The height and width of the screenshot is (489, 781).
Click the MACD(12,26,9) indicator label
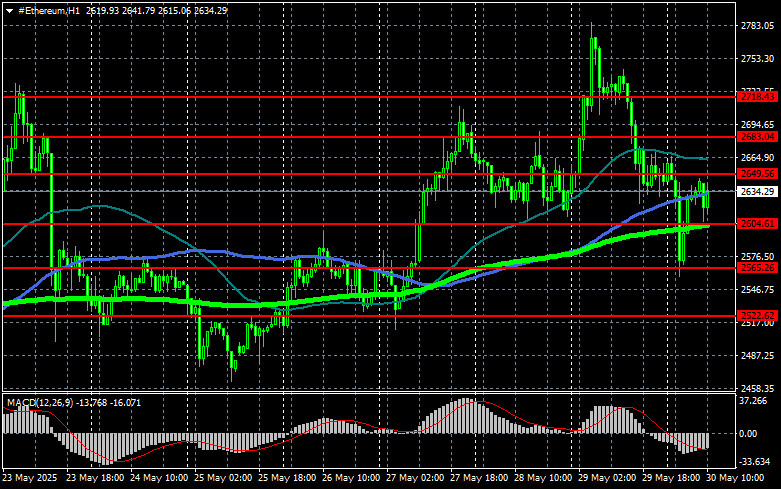click(40, 402)
